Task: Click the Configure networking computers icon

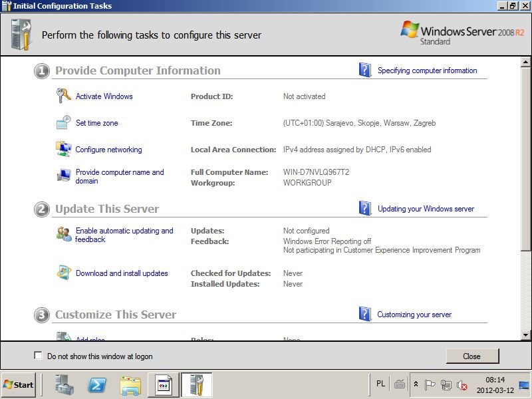Action: [63, 149]
